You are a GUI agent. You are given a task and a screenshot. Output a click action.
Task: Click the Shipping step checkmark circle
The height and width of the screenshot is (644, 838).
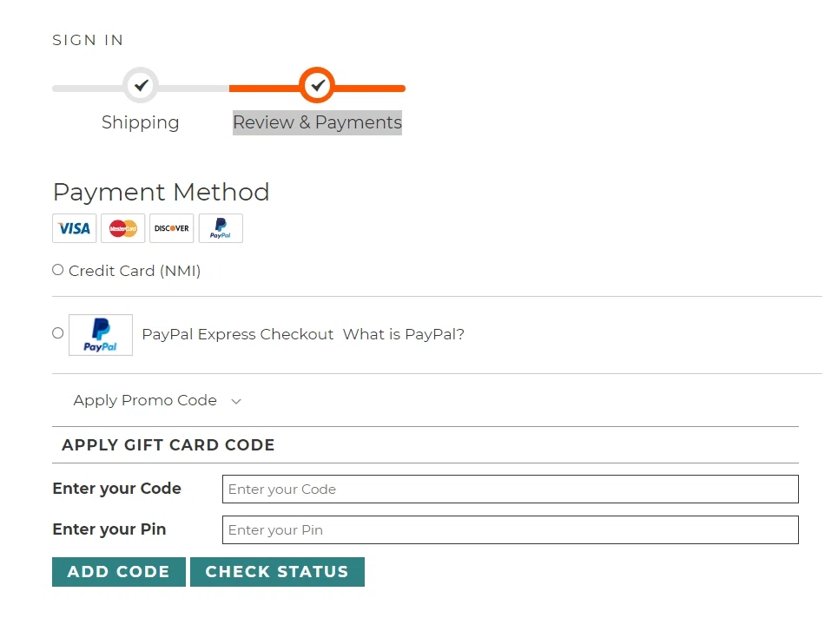tap(141, 86)
